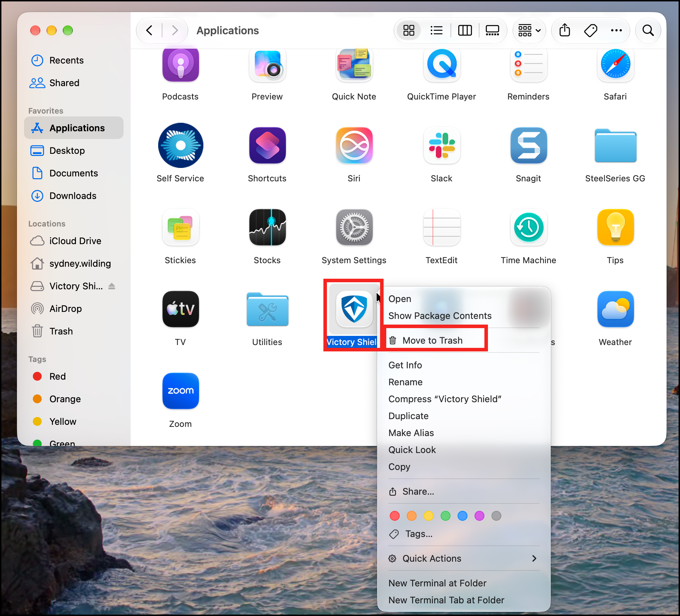Select the Orange tag in sidebar
The image size is (680, 616).
[x=74, y=399]
